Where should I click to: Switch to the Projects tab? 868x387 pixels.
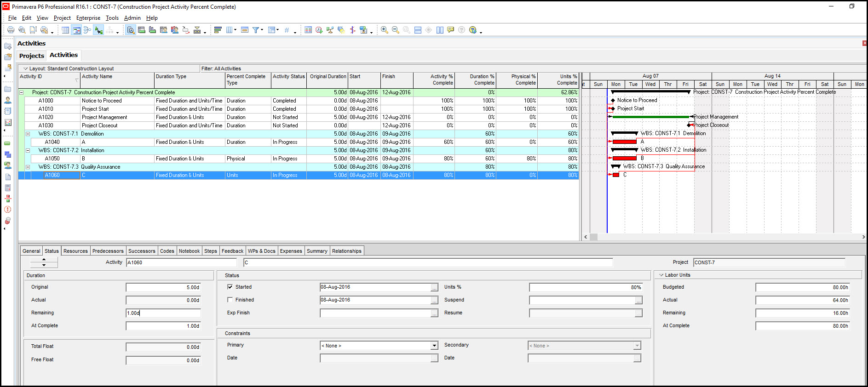[x=32, y=56]
